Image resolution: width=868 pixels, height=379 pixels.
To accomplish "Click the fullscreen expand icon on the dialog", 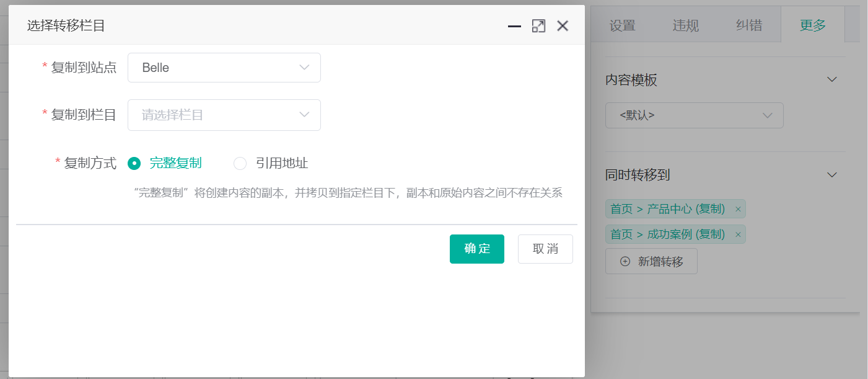I will [x=538, y=25].
